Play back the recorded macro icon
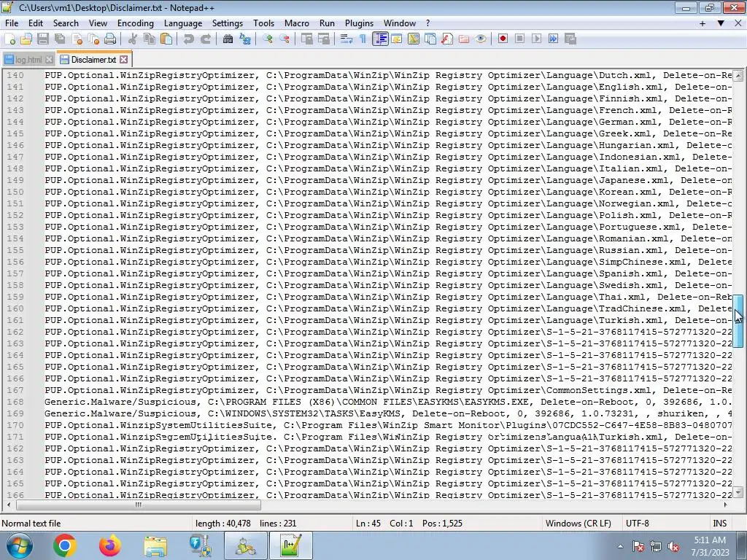The image size is (747, 560). 536,39
